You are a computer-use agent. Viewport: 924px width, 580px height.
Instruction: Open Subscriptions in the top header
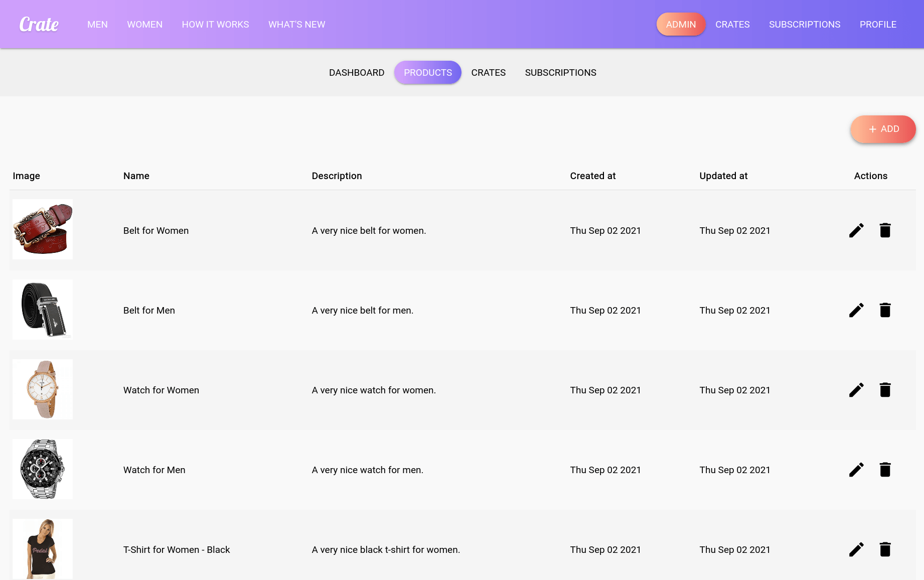point(805,25)
